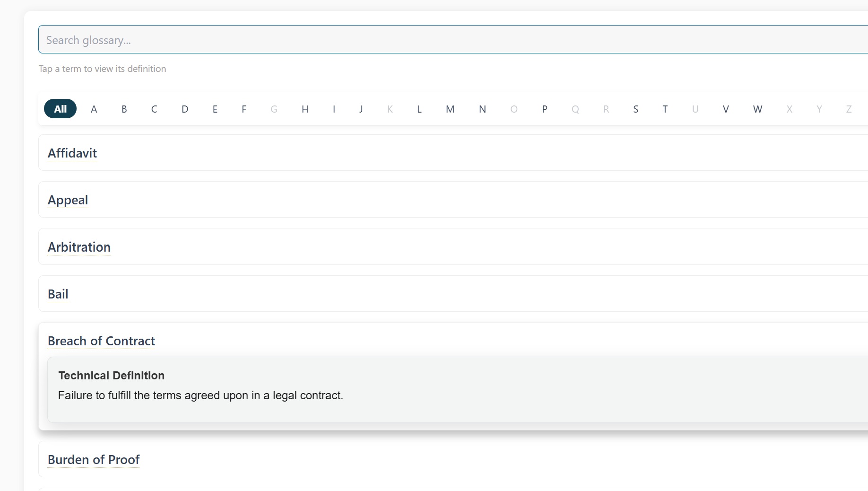Expand the Arbitration term definition
Screen dimensions: 868x491
[79, 247]
